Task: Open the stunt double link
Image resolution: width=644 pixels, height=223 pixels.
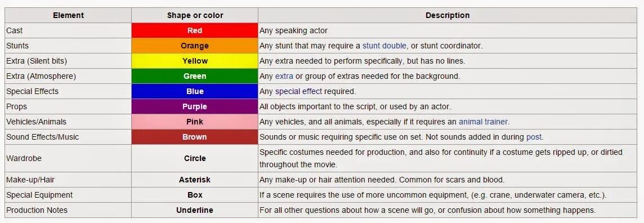Action: (x=384, y=46)
